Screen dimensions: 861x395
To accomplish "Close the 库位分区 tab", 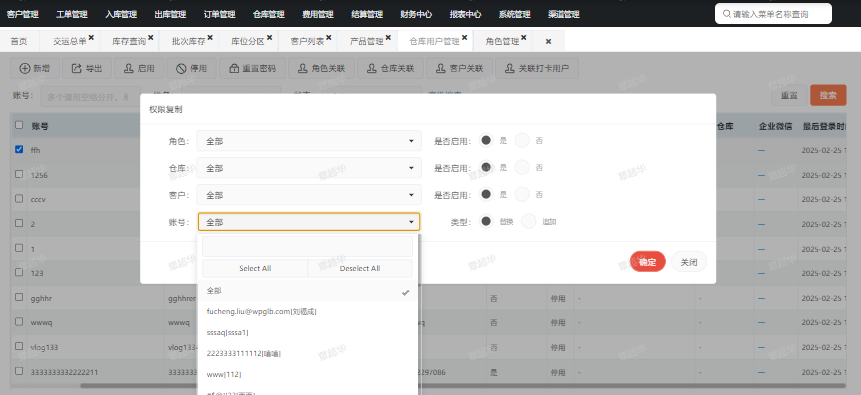I will pyautogui.click(x=269, y=38).
